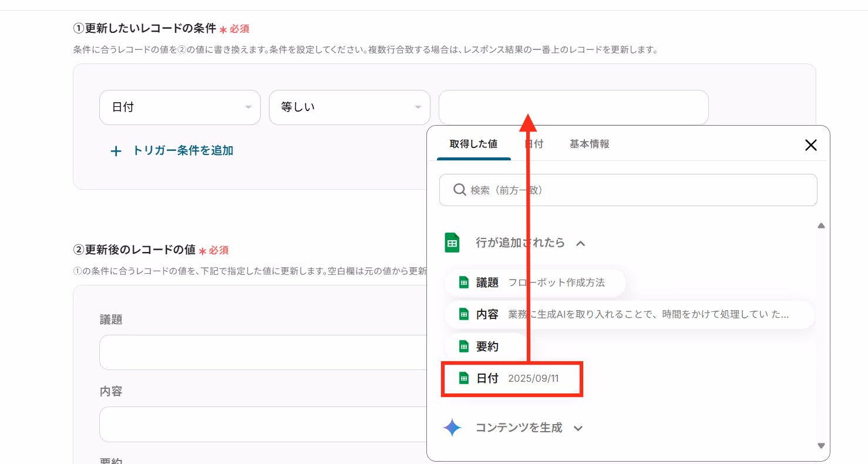
Task: Click the sheet icon next to 議題 value
Action: (464, 283)
